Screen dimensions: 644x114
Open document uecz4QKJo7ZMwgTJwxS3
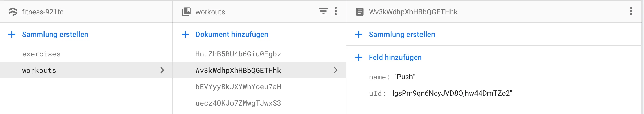(238, 103)
